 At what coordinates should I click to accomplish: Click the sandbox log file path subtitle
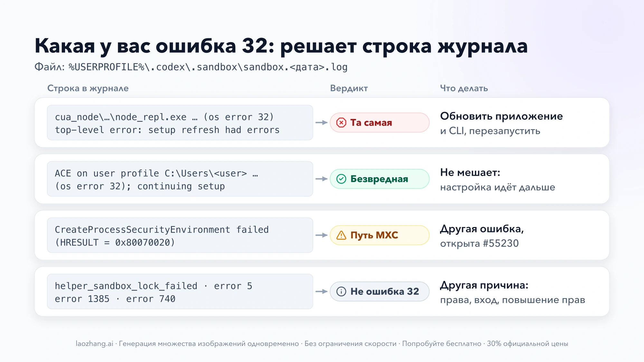(x=191, y=67)
